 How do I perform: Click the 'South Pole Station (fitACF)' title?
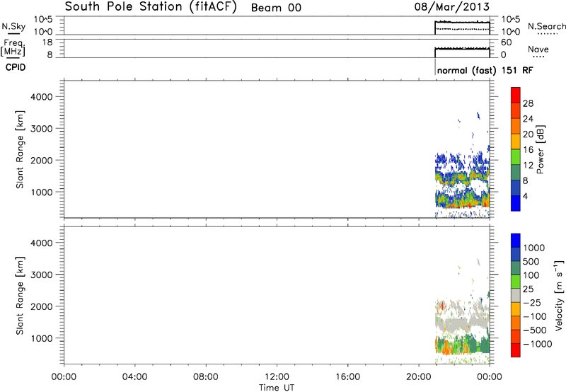click(x=151, y=7)
